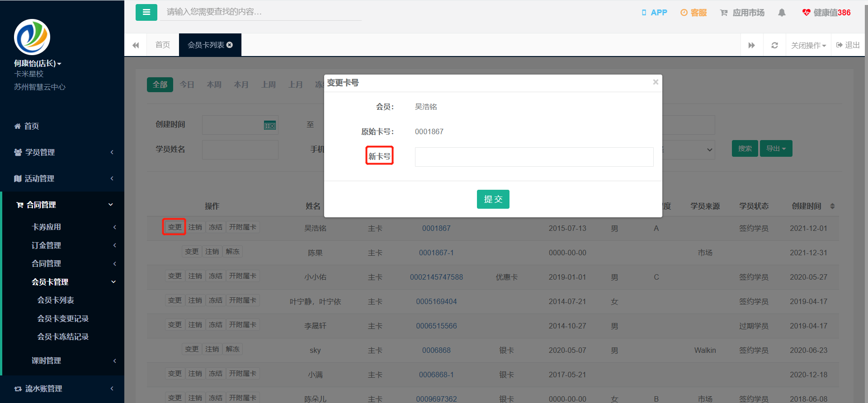Collapse 合同管理 sidebar menu
This screenshot has width=868, height=403.
[x=63, y=205]
